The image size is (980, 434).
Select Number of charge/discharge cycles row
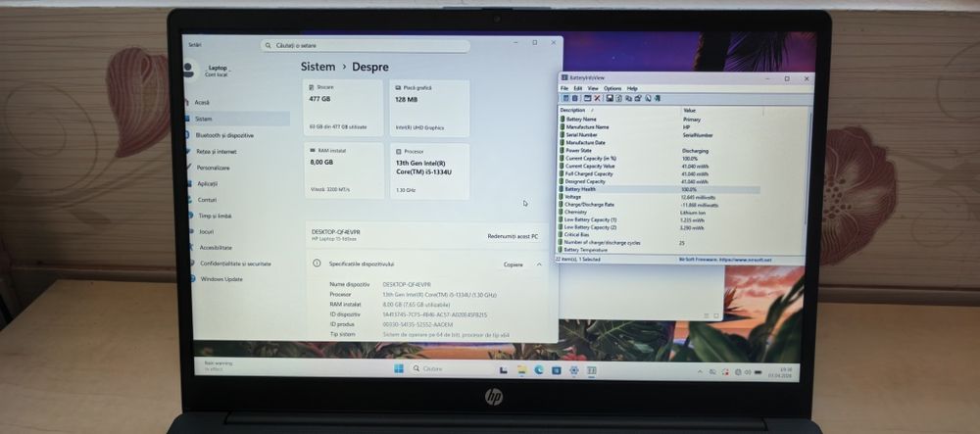tap(660, 242)
